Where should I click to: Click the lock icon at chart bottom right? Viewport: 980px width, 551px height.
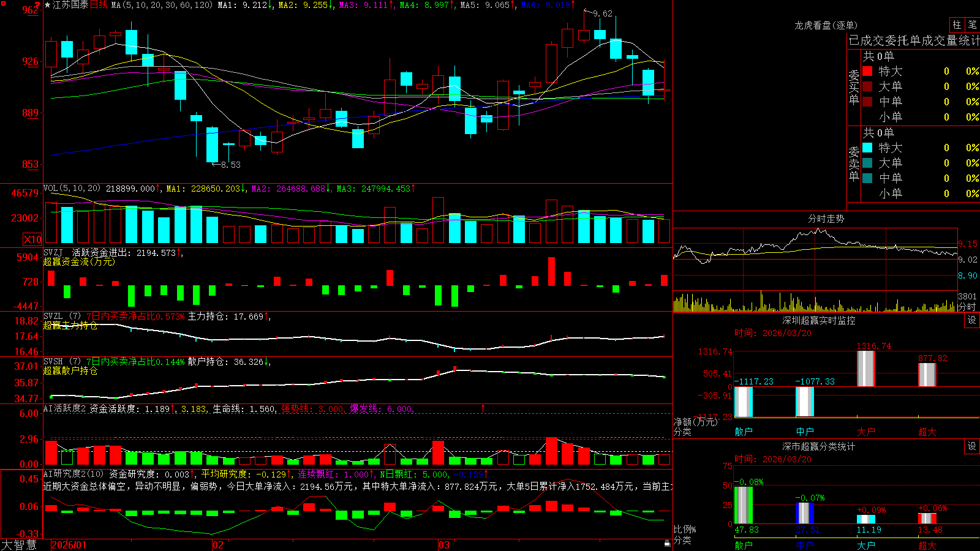(668, 543)
